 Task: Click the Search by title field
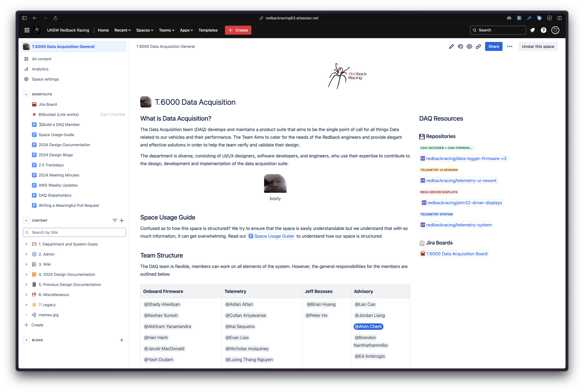point(75,232)
